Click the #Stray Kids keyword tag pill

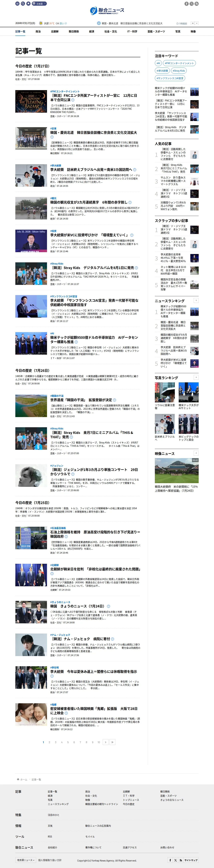tap(179, 71)
